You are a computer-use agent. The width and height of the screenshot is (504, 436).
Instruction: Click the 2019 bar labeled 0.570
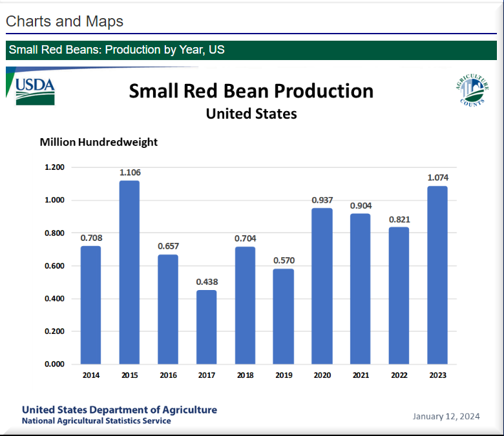[283, 316]
